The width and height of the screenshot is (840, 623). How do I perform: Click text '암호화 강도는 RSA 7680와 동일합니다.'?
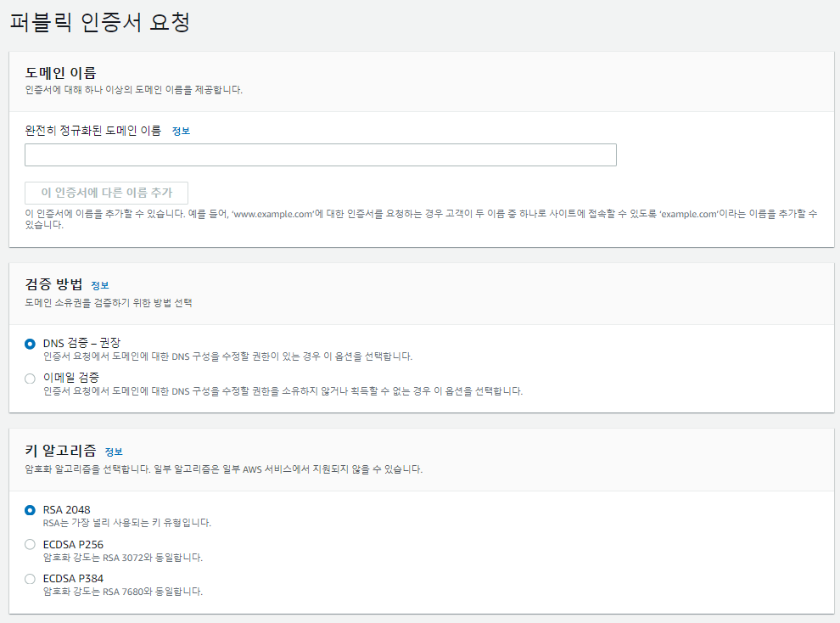123,592
